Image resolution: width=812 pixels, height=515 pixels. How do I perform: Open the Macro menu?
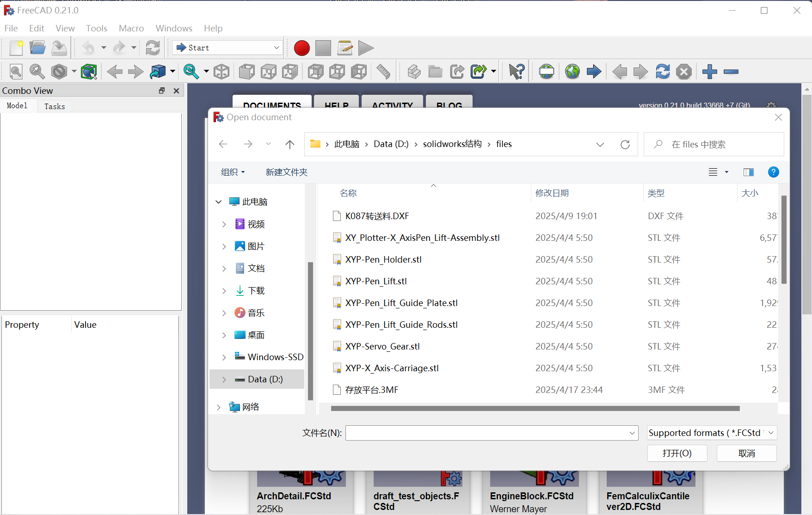tap(131, 28)
